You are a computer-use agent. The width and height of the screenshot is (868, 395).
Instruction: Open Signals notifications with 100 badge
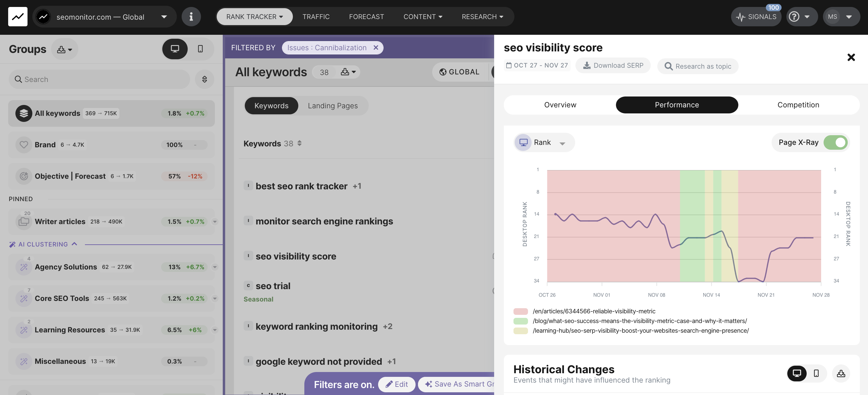point(756,17)
